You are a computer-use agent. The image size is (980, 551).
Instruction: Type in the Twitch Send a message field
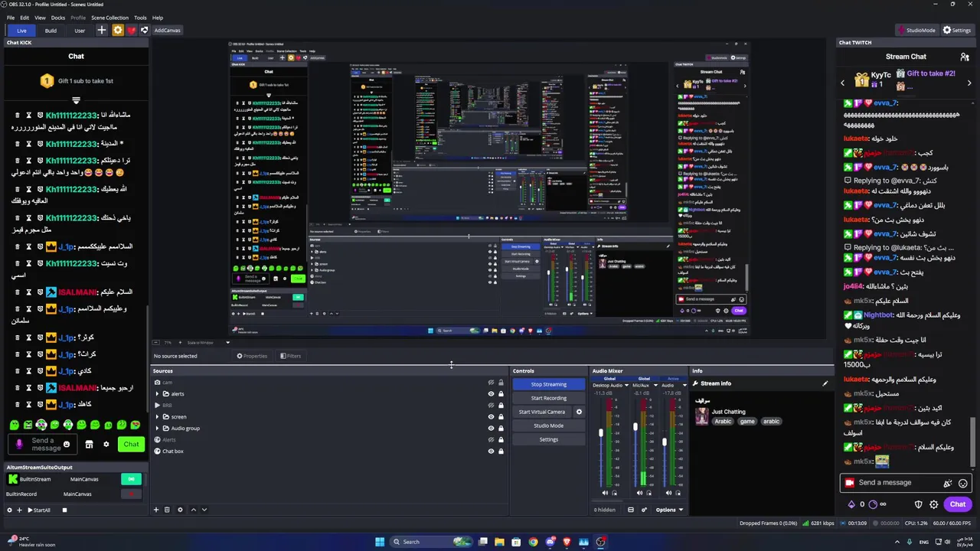(897, 483)
